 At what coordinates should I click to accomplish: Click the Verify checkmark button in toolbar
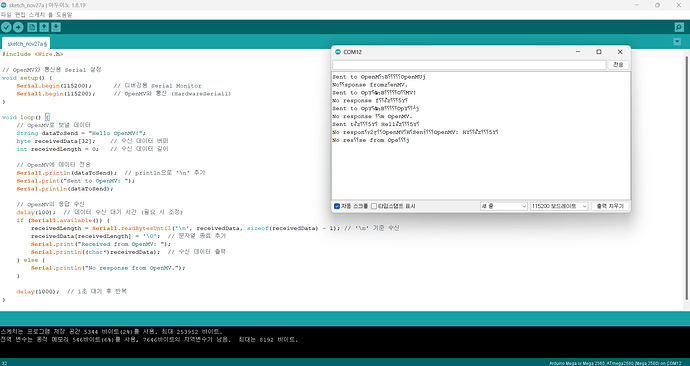[x=6, y=27]
